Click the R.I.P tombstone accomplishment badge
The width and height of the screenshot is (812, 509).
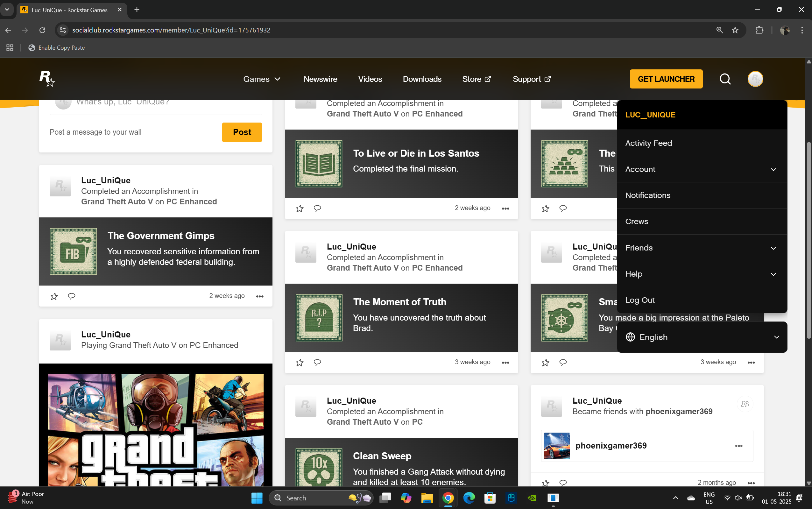(319, 318)
